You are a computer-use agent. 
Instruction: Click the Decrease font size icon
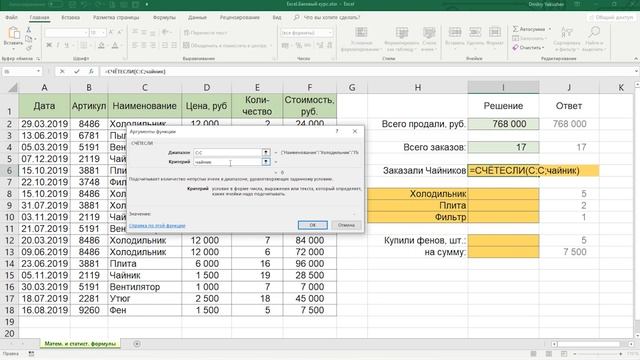120,32
